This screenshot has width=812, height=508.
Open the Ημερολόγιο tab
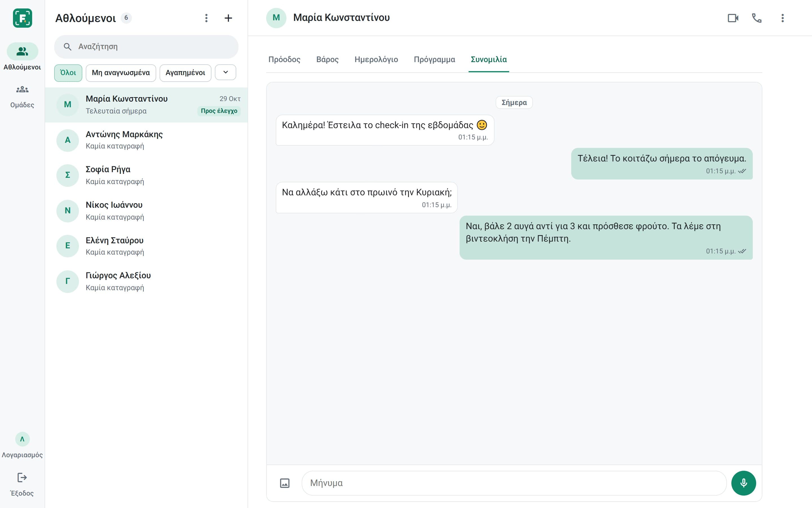pos(376,60)
